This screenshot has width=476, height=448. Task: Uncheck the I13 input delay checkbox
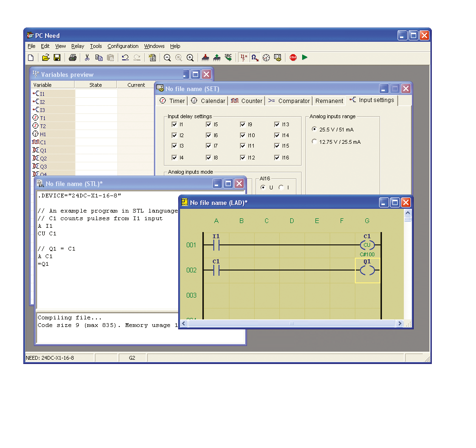[277, 124]
